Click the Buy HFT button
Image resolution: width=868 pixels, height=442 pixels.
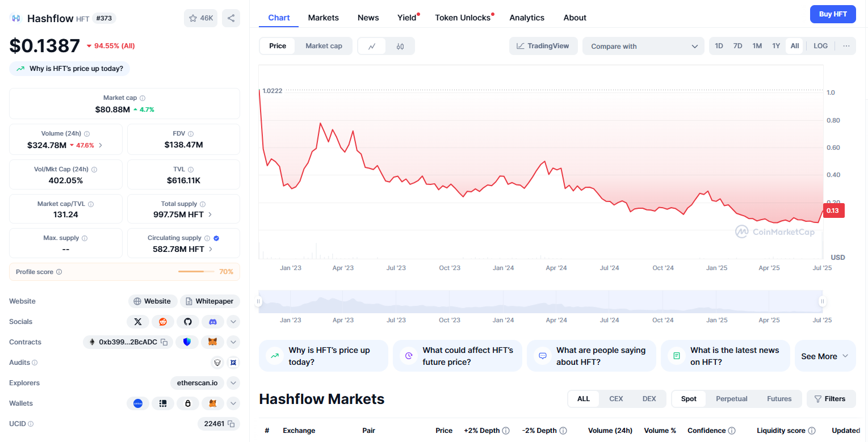[x=833, y=14]
